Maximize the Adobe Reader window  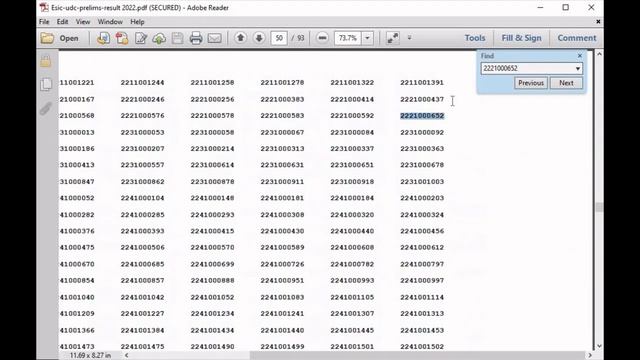coord(566,7)
